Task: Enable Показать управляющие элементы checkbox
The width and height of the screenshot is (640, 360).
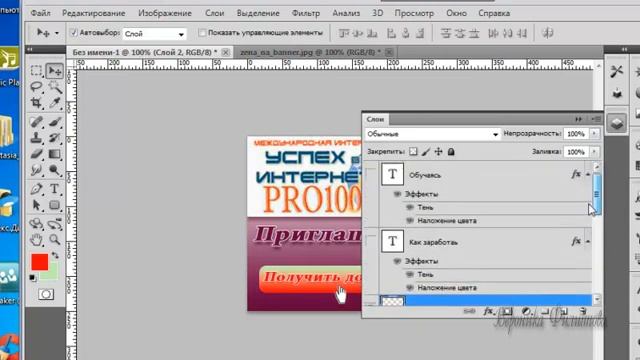Action: pyautogui.click(x=202, y=32)
